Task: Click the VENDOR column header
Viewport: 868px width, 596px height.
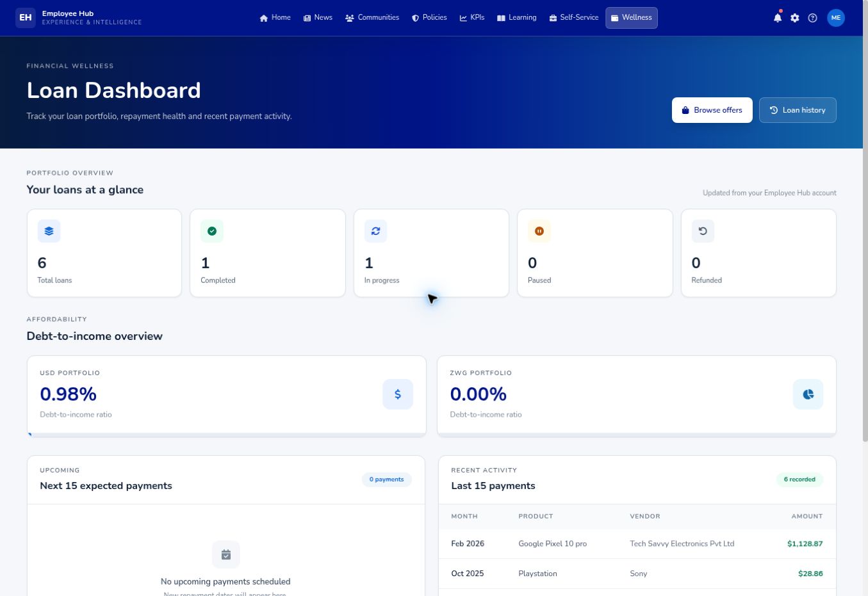Action: pyautogui.click(x=645, y=516)
